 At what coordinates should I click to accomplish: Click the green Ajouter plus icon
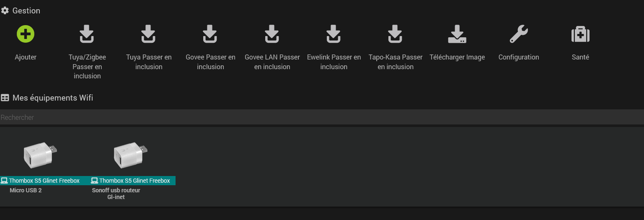(x=26, y=34)
